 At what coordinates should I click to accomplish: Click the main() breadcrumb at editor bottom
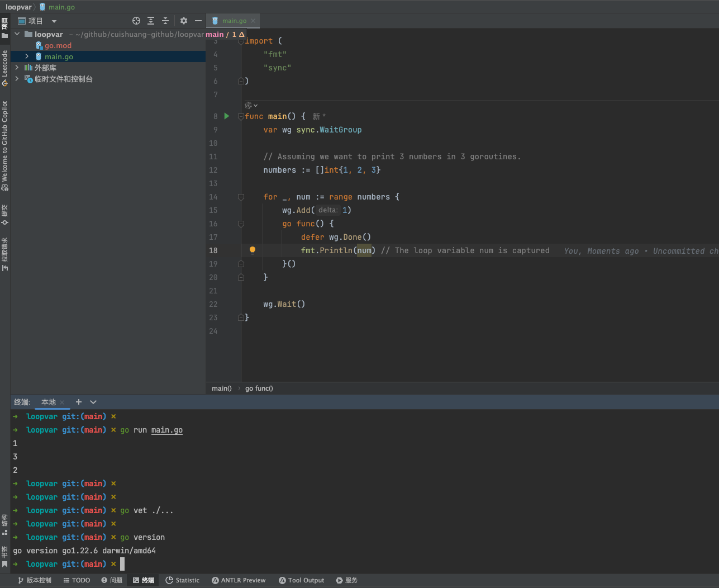pos(221,388)
